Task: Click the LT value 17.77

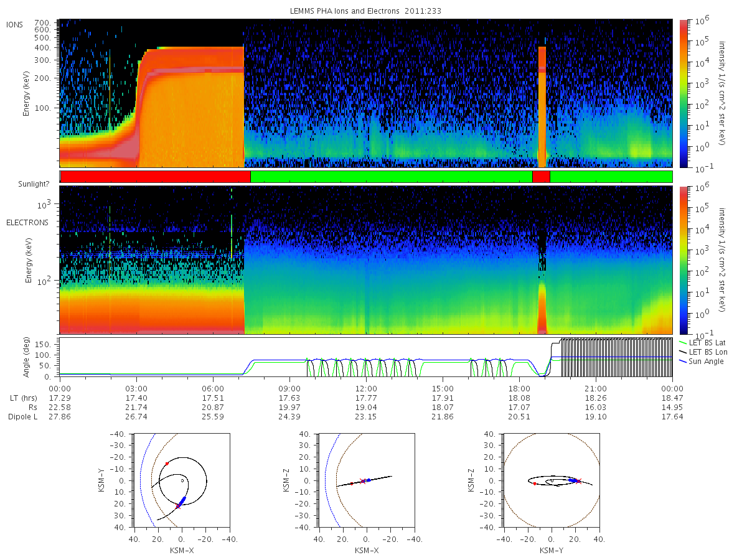Action: 366,398
